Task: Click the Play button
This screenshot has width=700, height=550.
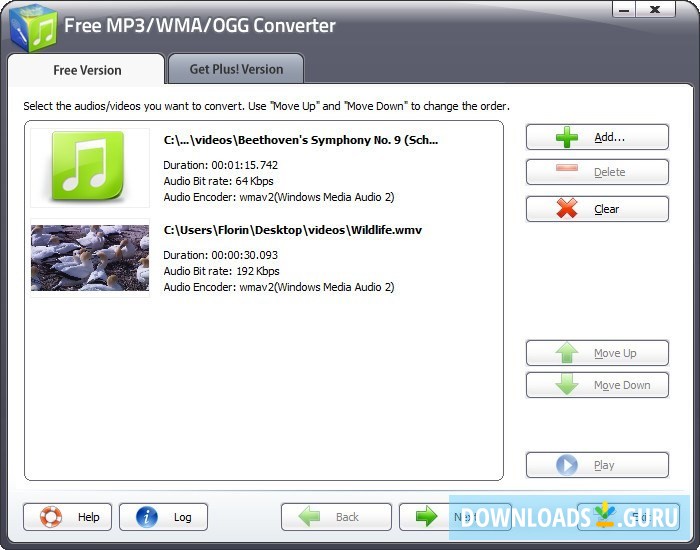Action: (597, 465)
